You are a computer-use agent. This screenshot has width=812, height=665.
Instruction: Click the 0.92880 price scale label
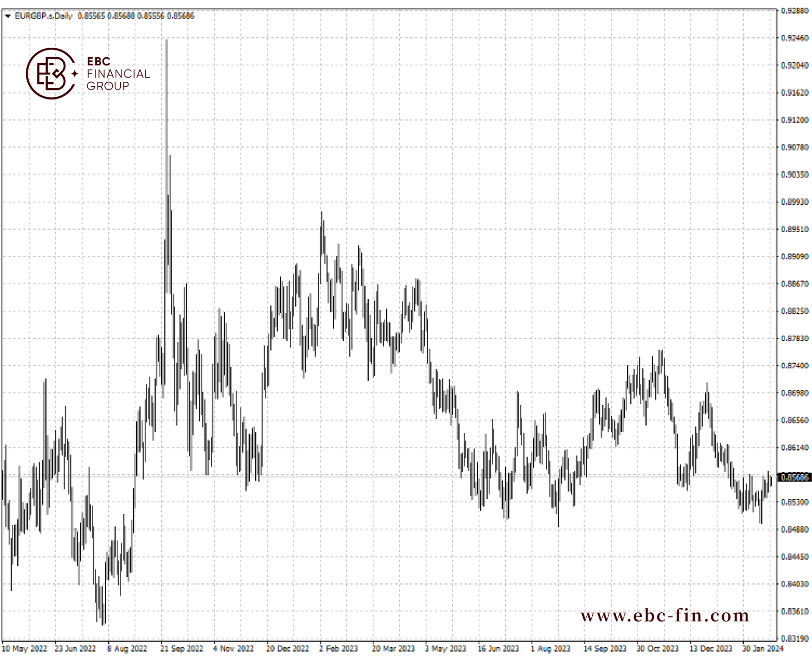click(x=795, y=10)
